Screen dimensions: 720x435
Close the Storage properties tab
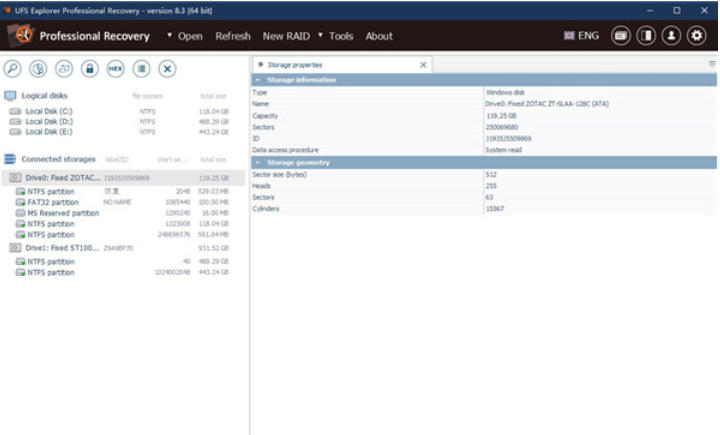[423, 65]
